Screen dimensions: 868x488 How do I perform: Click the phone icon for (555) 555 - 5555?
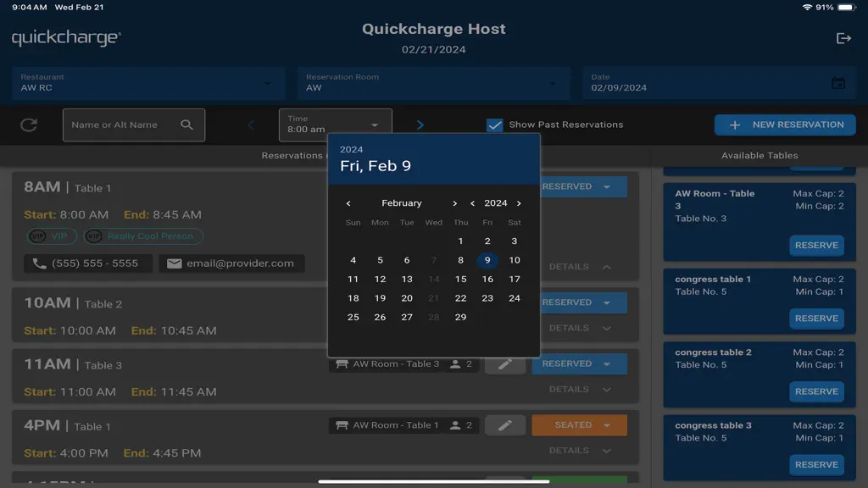click(39, 263)
